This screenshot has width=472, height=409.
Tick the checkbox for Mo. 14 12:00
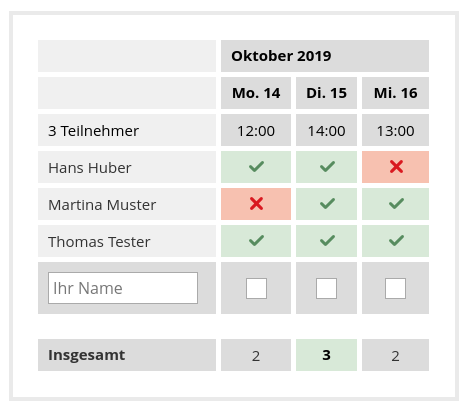(256, 288)
